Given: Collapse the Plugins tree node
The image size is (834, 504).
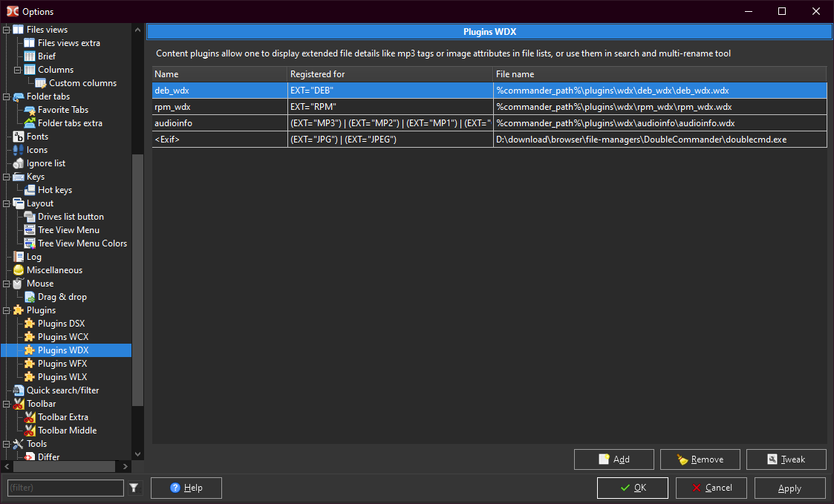Looking at the screenshot, I should pos(7,310).
